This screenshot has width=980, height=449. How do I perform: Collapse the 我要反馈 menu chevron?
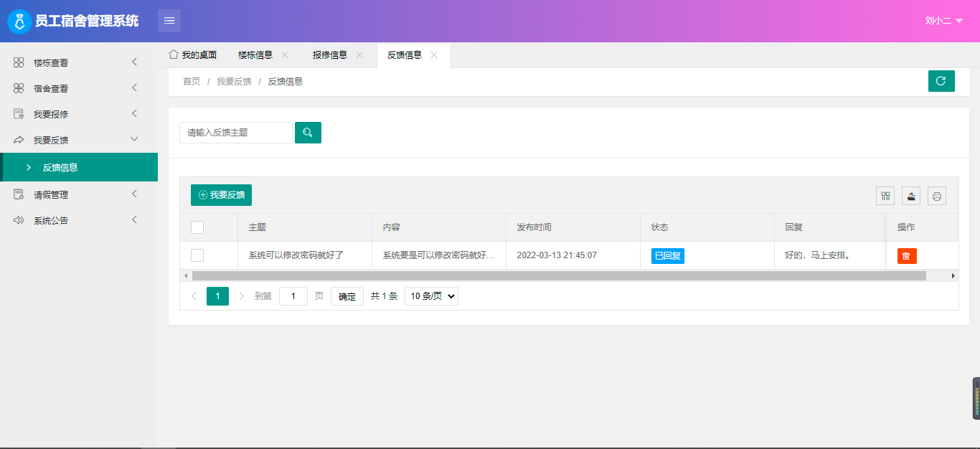pos(134,139)
